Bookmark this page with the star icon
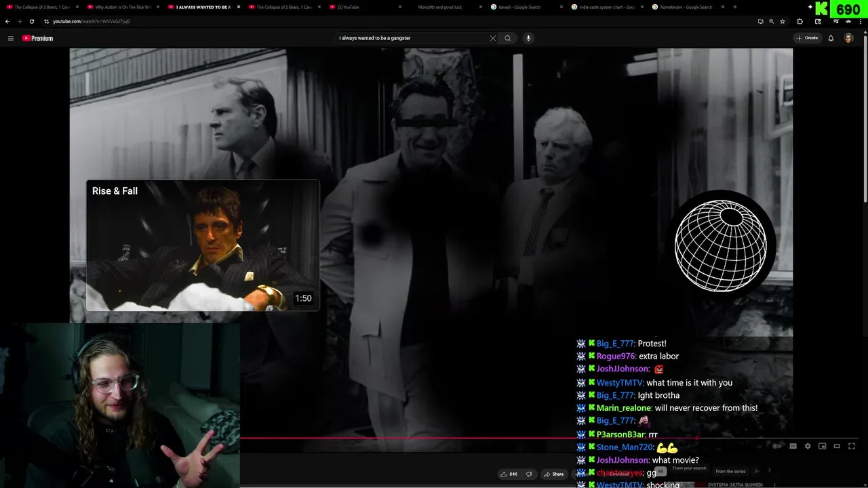Viewport: 868px width, 488px height. [x=783, y=21]
